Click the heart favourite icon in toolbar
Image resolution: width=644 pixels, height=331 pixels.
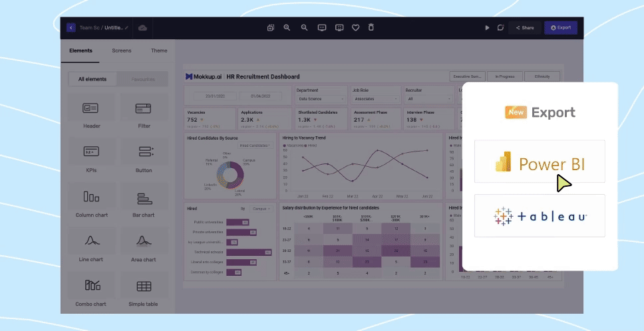click(x=355, y=27)
